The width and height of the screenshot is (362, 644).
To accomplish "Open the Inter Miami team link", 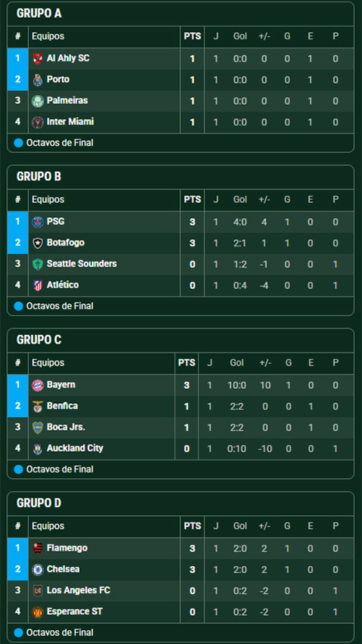I will (x=70, y=122).
